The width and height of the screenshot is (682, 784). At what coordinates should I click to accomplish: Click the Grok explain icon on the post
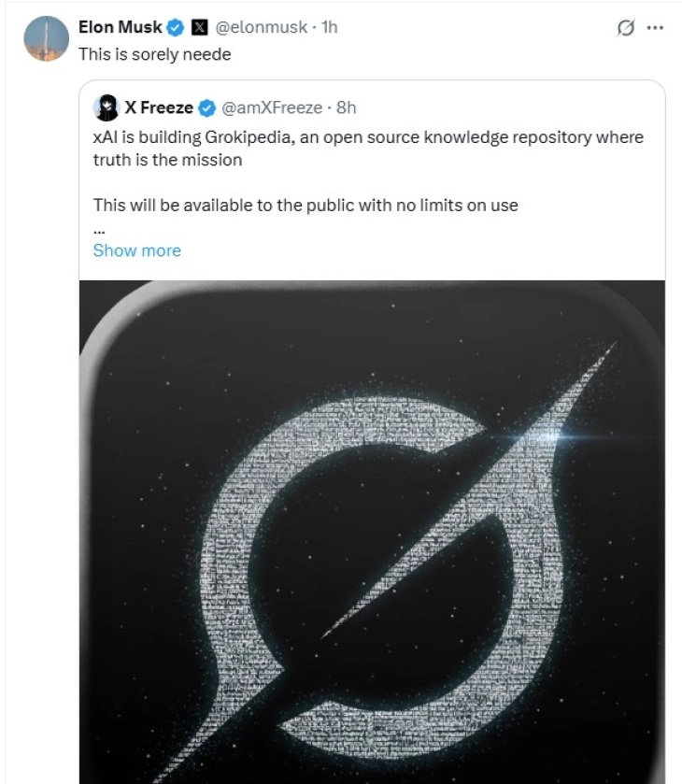[x=625, y=28]
